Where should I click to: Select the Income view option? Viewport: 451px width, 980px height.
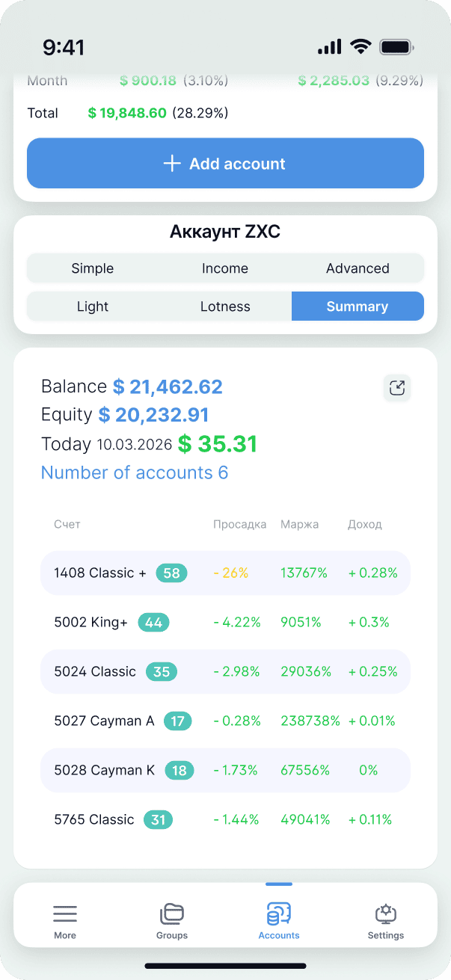point(225,268)
